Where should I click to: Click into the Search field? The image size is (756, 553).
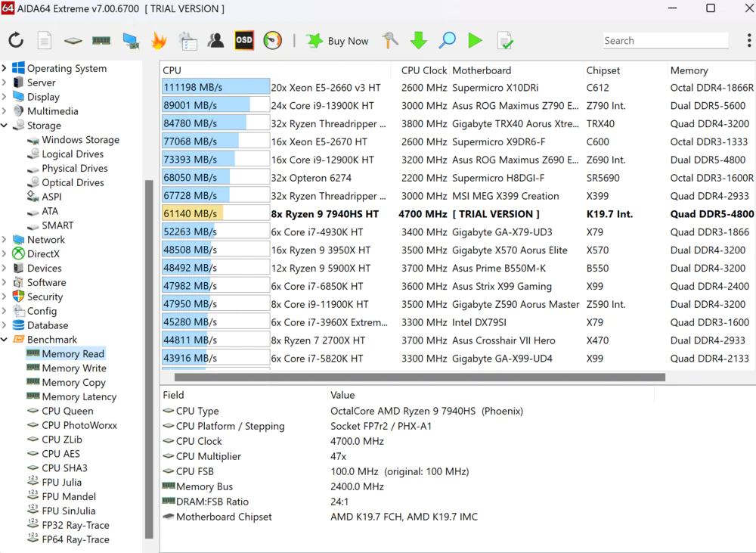[x=665, y=41]
